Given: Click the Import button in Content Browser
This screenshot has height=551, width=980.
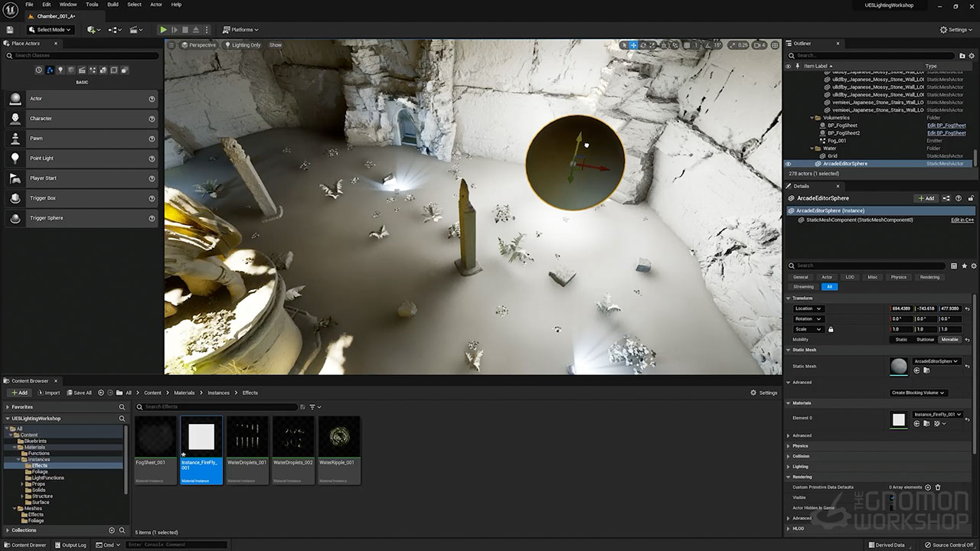Looking at the screenshot, I should (x=47, y=393).
